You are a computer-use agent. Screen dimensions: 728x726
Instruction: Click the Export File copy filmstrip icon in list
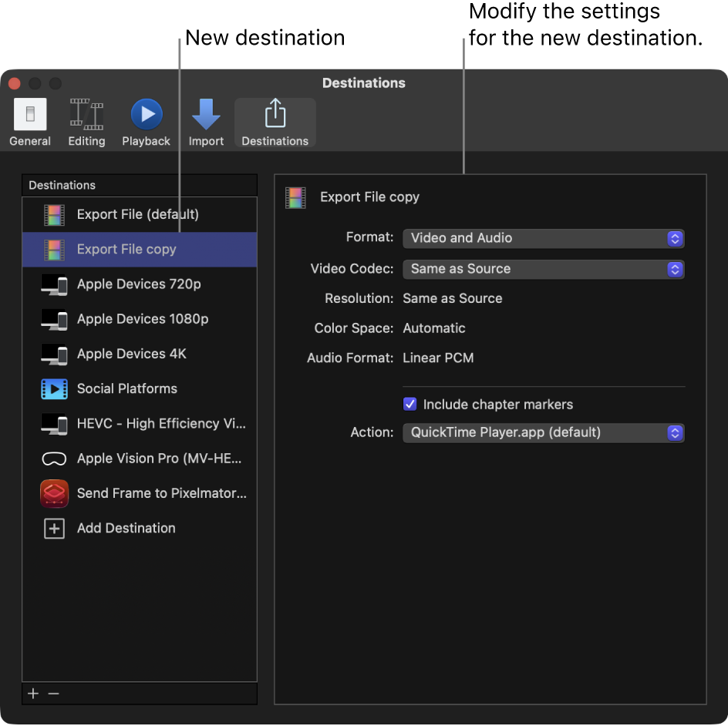[54, 250]
